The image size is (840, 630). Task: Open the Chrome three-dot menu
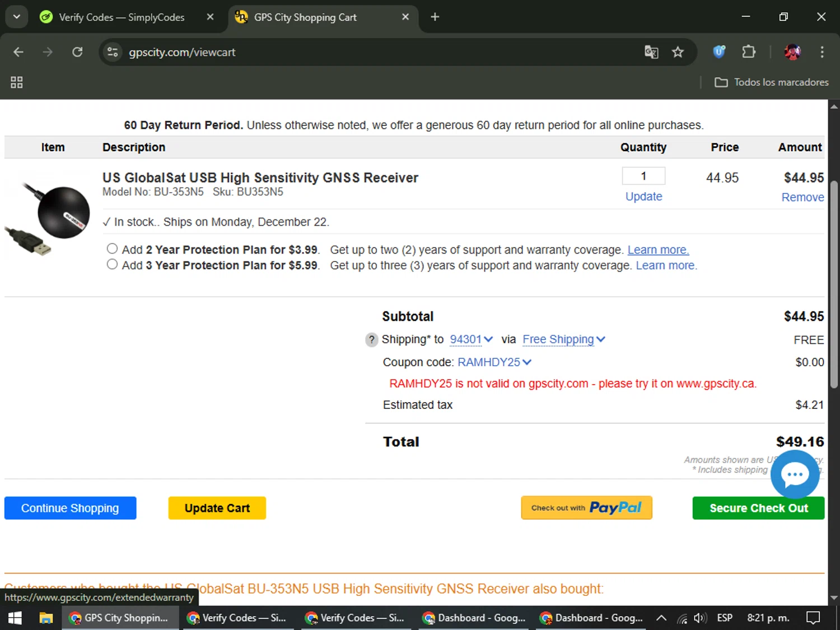pyautogui.click(x=822, y=52)
